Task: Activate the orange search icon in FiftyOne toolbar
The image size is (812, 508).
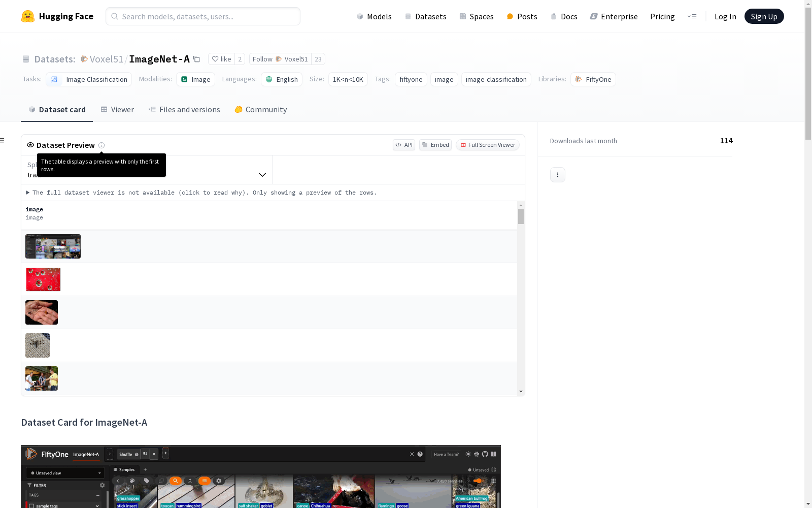Action: pyautogui.click(x=176, y=481)
